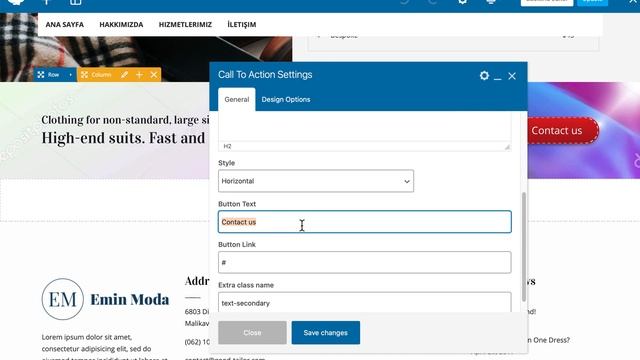640x360 pixels.
Task: Click the red Contact us button on the page
Action: tap(563, 131)
